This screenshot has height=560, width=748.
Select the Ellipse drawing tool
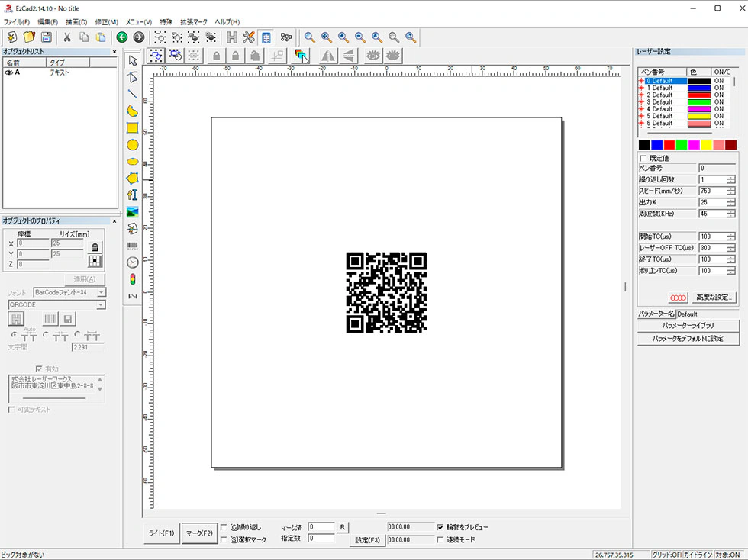point(133,161)
